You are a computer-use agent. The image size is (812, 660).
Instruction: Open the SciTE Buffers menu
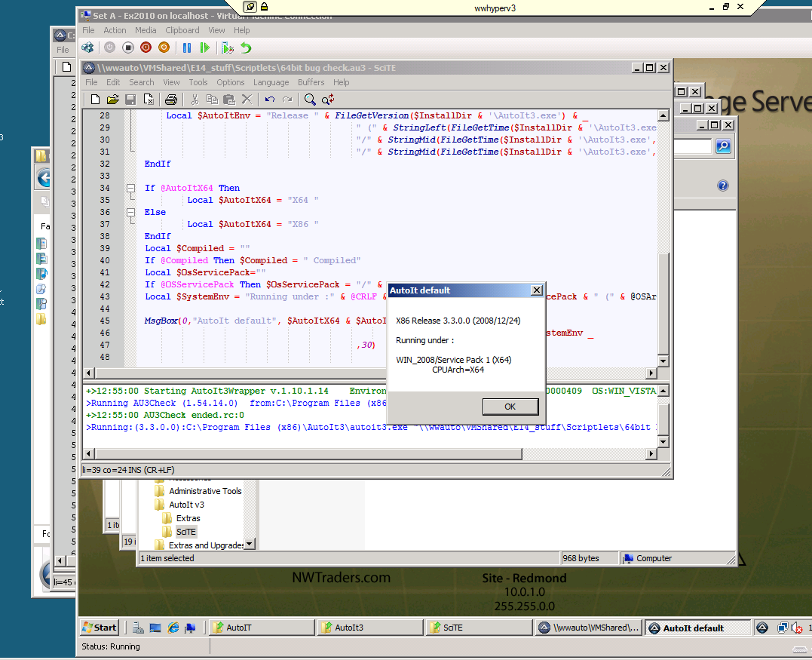coord(311,82)
